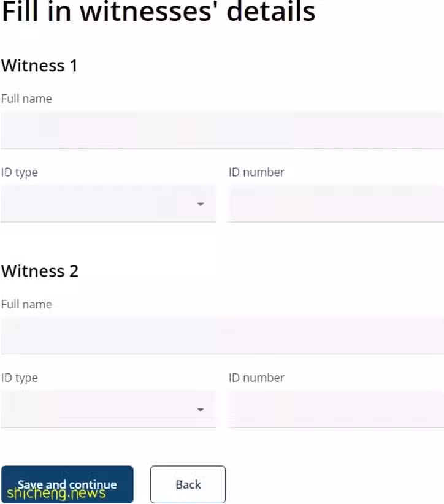
Task: Click the ID number label under Witness 2
Action: point(256,378)
